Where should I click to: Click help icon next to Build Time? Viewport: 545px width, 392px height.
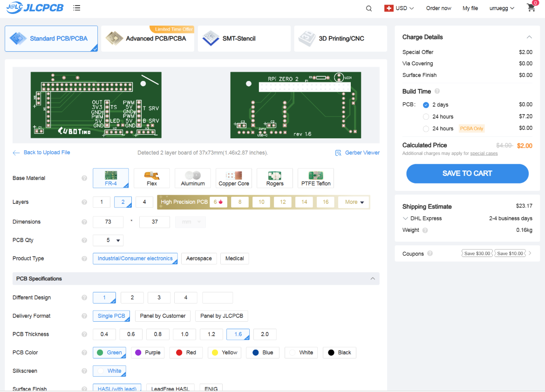[x=437, y=91]
